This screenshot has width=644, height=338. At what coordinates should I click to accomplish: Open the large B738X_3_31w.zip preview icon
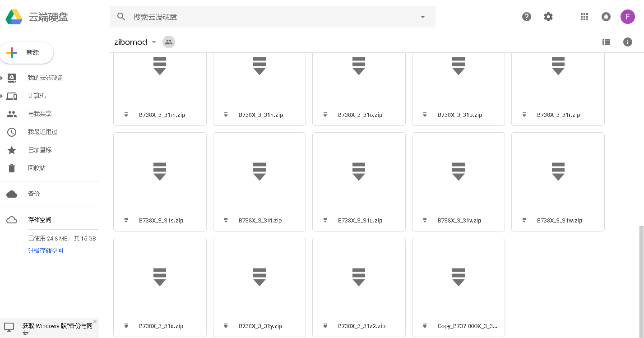tap(558, 171)
